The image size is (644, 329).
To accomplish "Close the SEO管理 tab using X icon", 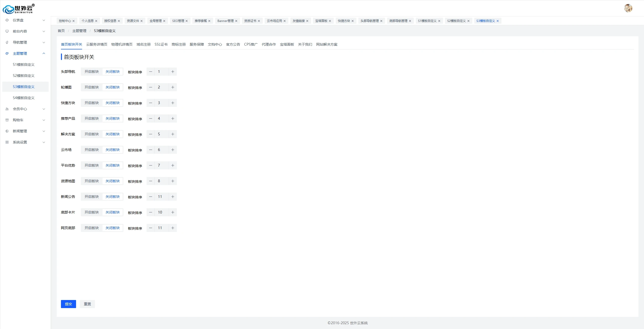I will pyautogui.click(x=187, y=21).
